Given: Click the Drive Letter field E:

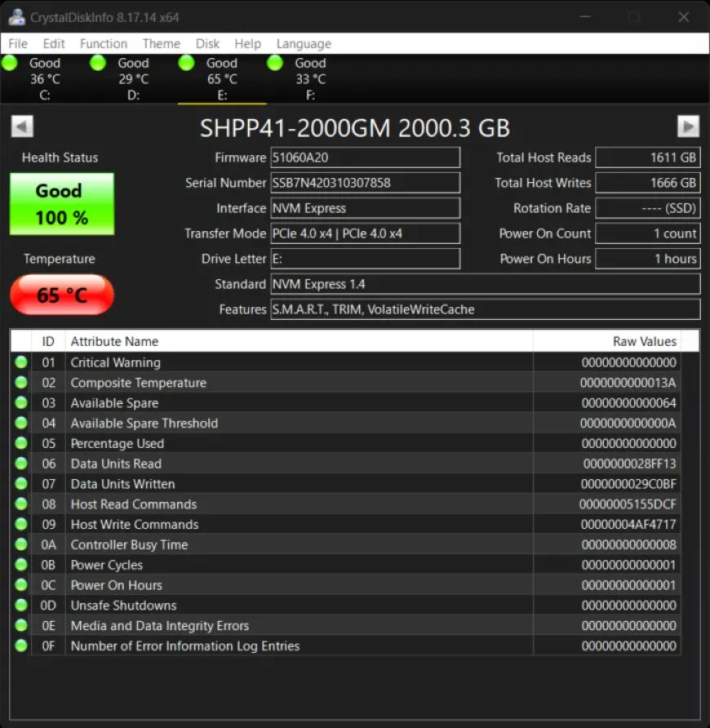Looking at the screenshot, I should point(366,259).
